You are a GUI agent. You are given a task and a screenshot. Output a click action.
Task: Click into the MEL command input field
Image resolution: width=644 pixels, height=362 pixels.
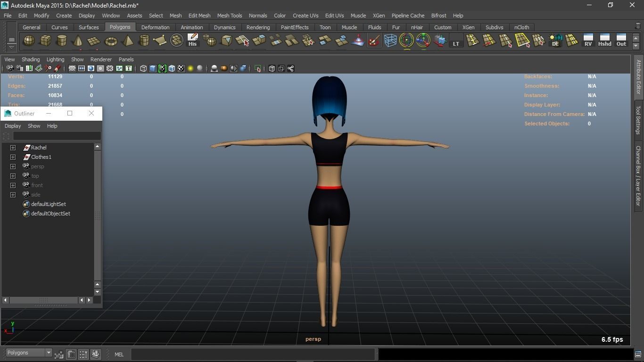click(x=254, y=354)
